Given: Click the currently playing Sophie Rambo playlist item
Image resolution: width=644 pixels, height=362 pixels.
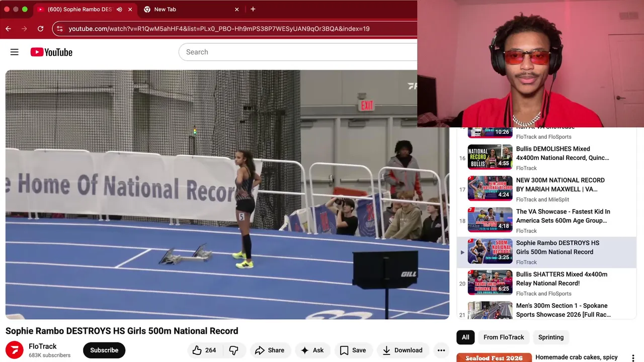Looking at the screenshot, I should click(546, 252).
